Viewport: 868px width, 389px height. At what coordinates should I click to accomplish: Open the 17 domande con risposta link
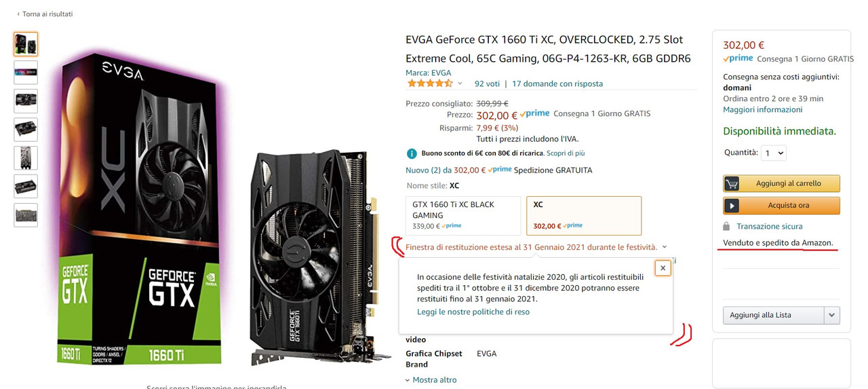pyautogui.click(x=557, y=84)
